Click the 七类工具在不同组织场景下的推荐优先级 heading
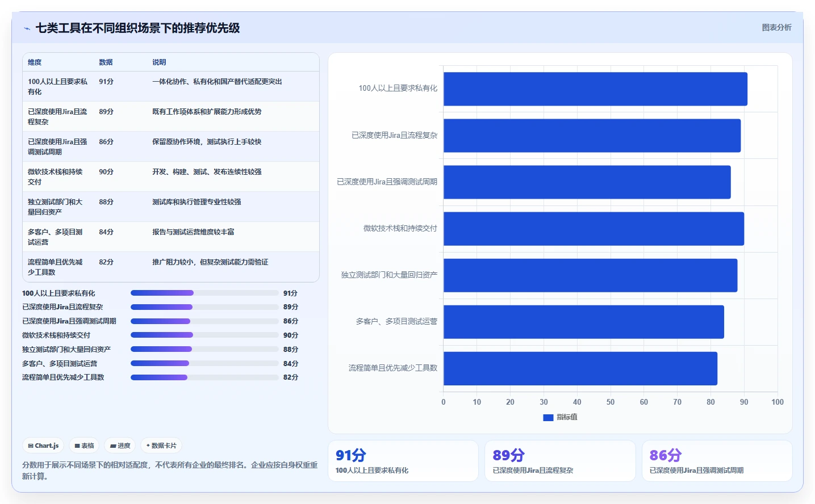This screenshot has height=504, width=815. click(137, 28)
